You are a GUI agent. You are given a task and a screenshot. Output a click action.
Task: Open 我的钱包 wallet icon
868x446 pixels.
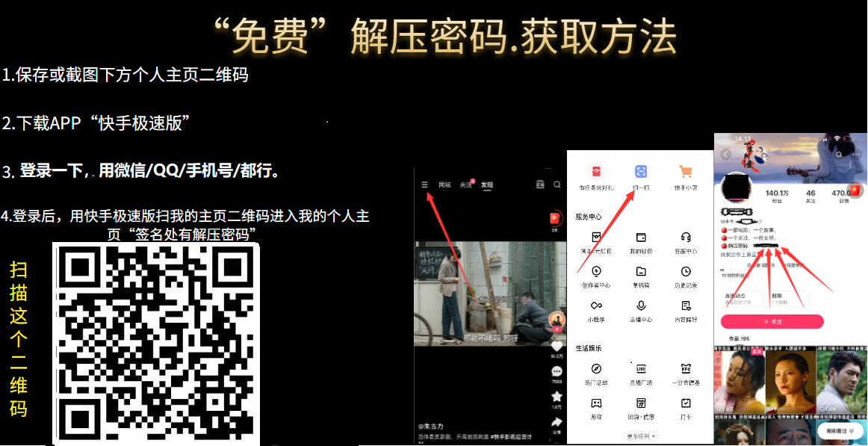click(x=641, y=238)
